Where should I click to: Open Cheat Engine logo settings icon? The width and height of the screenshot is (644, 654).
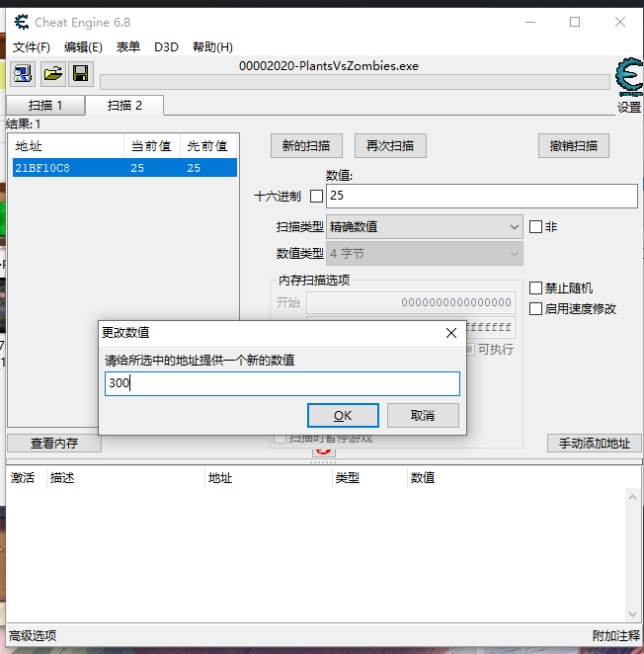tap(629, 77)
